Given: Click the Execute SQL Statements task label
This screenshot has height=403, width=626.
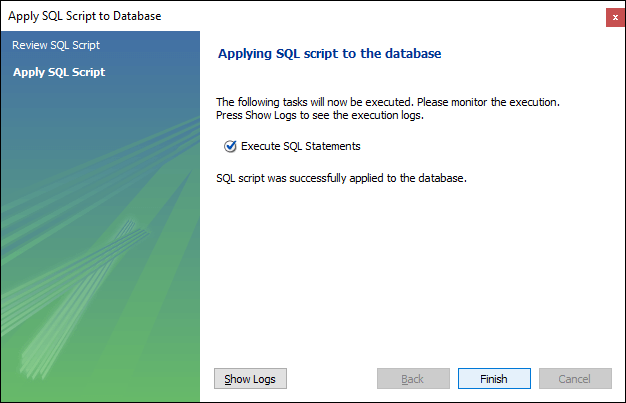Looking at the screenshot, I should (x=301, y=146).
